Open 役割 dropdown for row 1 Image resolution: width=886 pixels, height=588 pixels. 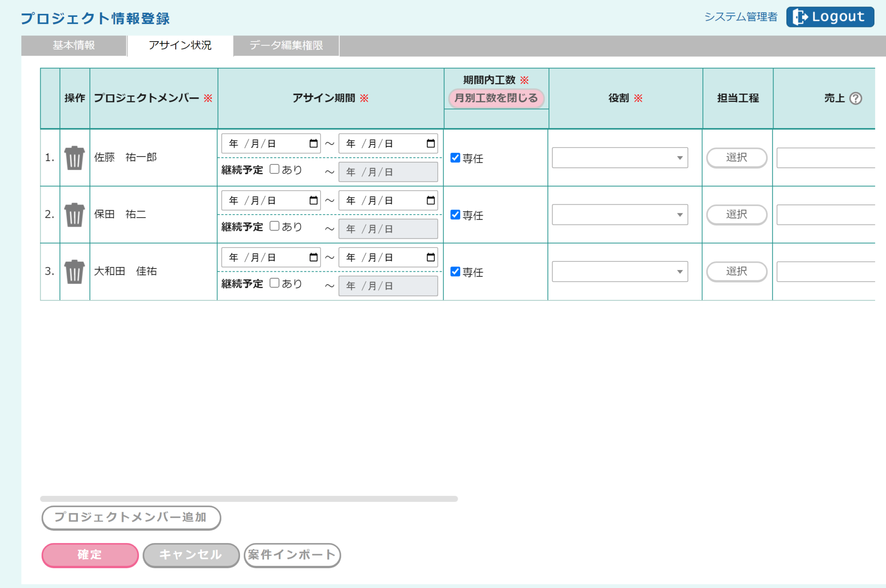point(620,158)
